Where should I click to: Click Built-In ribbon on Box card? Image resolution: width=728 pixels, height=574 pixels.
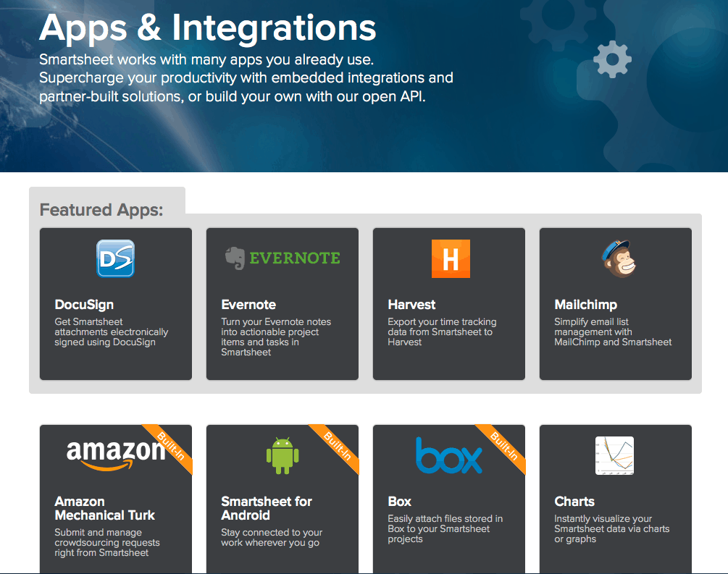point(504,447)
